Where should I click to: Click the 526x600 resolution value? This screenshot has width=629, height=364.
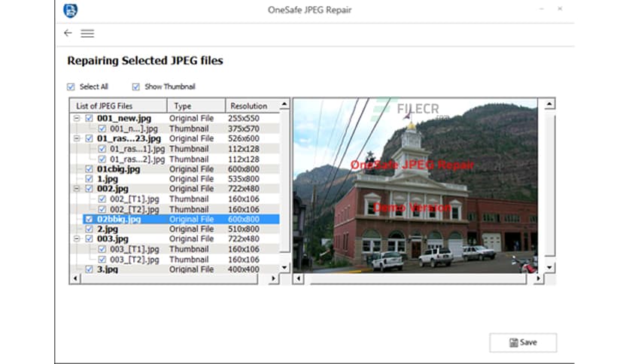(x=244, y=138)
